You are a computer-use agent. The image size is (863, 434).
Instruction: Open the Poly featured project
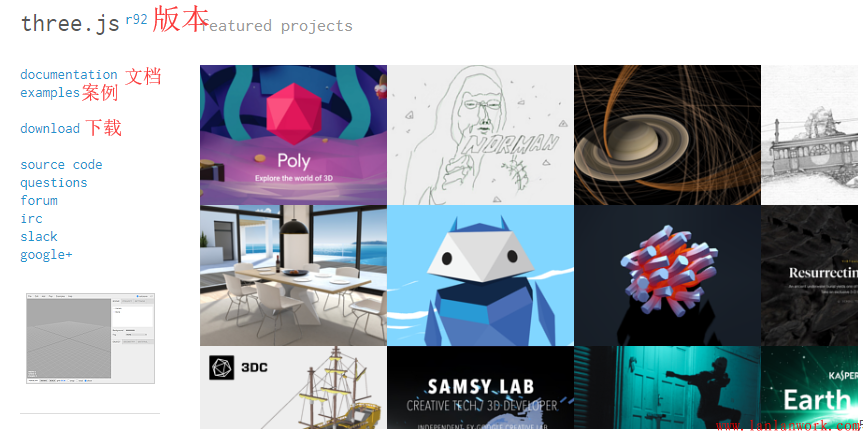[293, 135]
